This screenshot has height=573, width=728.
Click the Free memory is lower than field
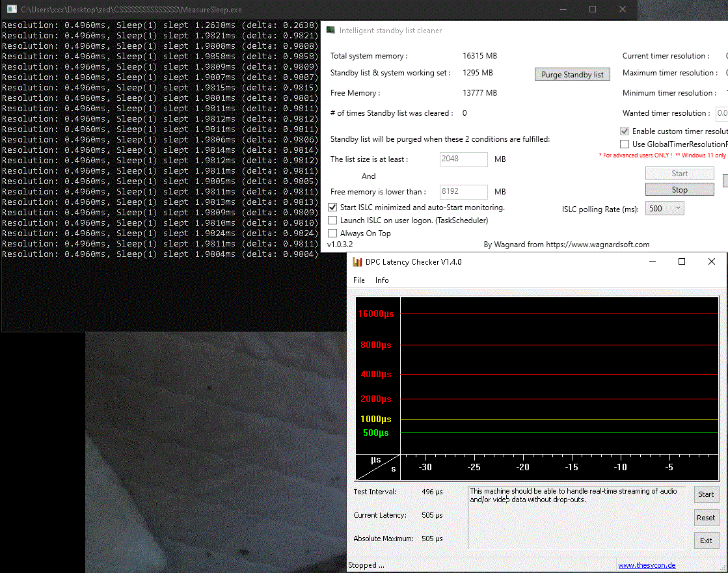(x=464, y=192)
